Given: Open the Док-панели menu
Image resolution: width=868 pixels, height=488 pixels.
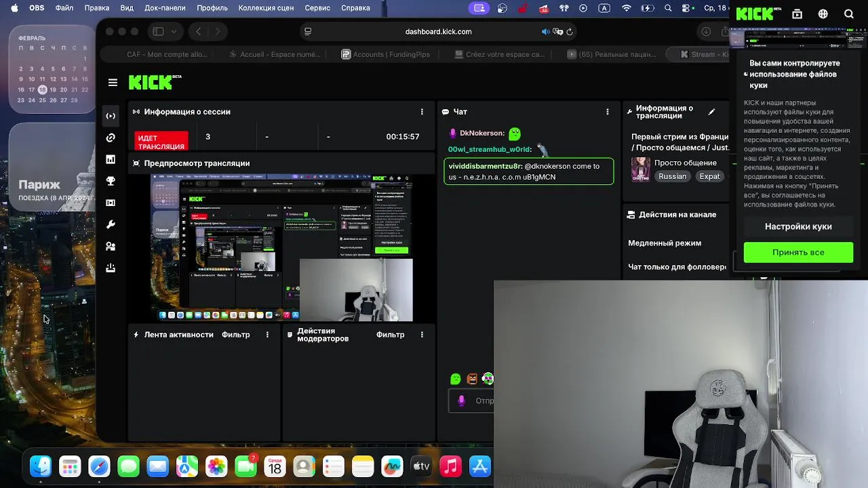Looking at the screenshot, I should click(x=165, y=8).
